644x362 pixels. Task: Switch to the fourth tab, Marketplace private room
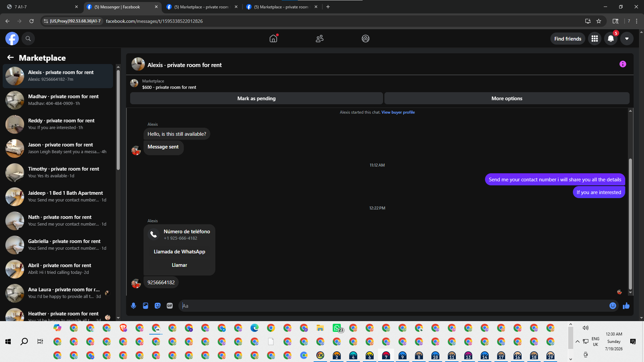pyautogui.click(x=281, y=7)
